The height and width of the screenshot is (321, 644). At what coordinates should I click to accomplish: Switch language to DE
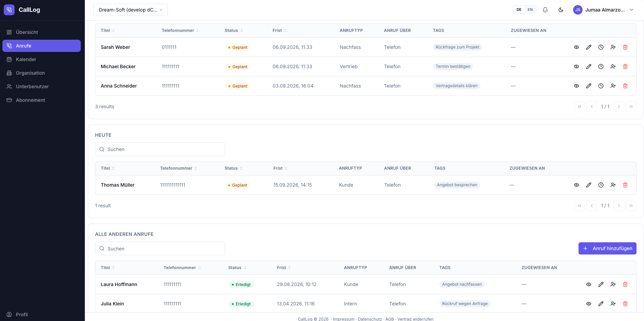[x=519, y=10]
